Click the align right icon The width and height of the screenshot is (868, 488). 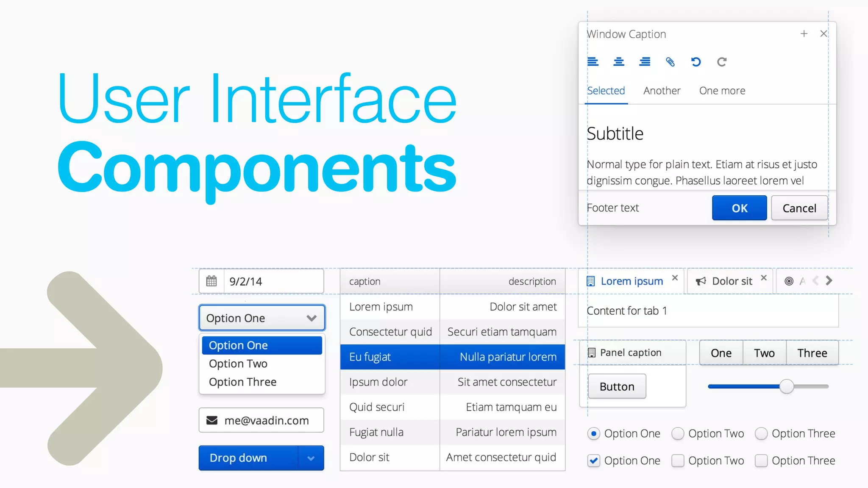click(645, 62)
